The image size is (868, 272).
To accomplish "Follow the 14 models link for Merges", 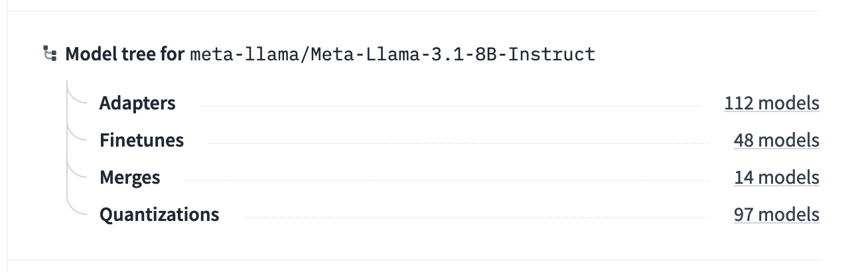I will 776,178.
